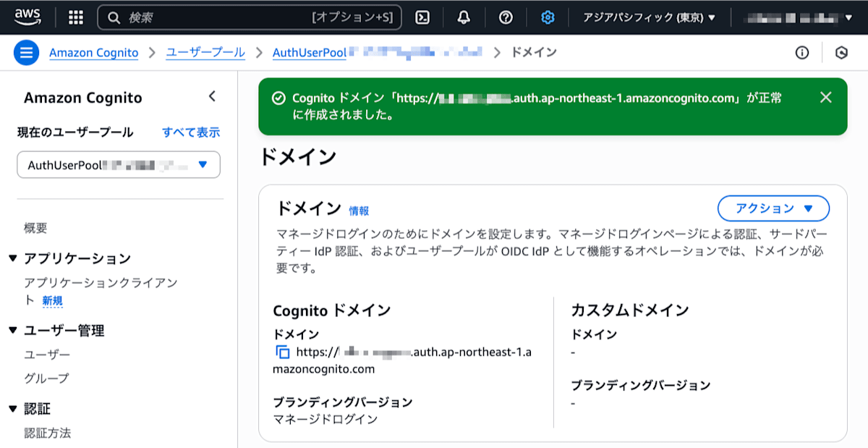Viewport: 868px width, 448px height.
Task: Go to Amazon Cognito breadcrumb
Action: pos(94,53)
